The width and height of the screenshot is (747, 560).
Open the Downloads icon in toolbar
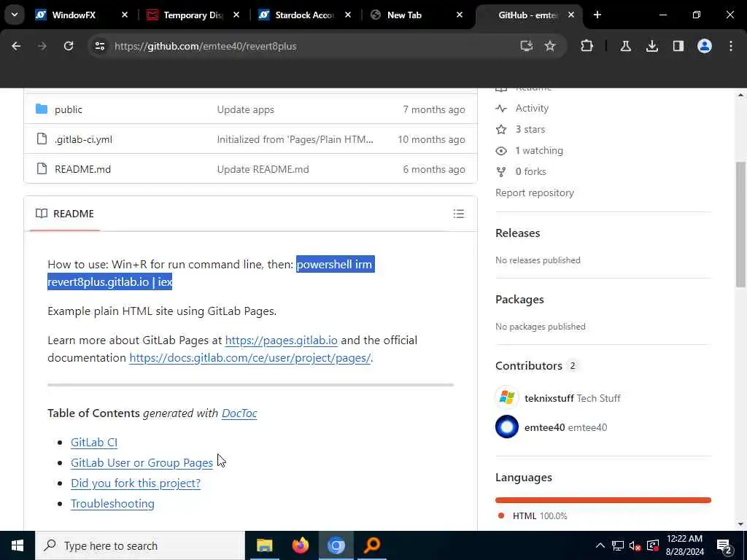(651, 46)
